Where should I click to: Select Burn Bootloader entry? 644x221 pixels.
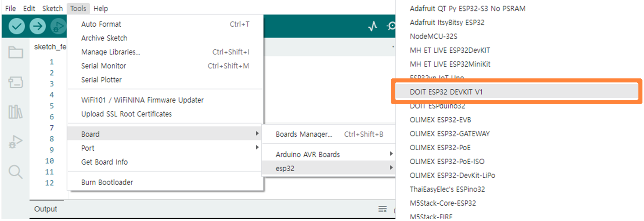point(165,182)
